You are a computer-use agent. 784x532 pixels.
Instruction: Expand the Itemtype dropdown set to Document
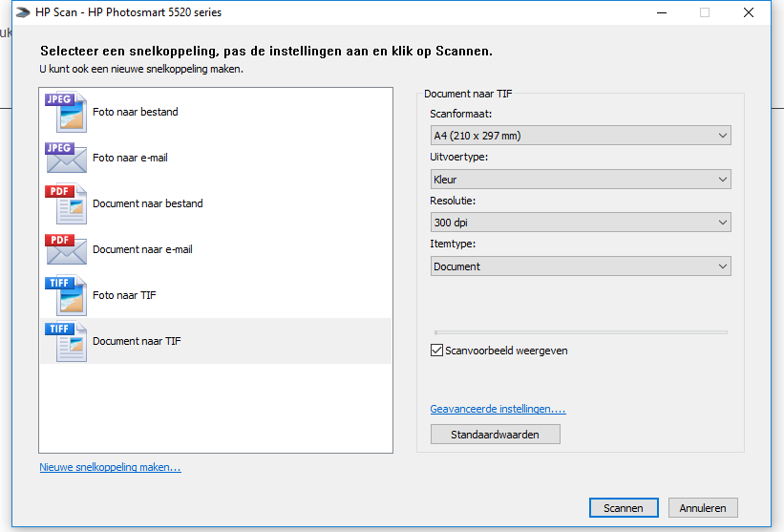(581, 266)
